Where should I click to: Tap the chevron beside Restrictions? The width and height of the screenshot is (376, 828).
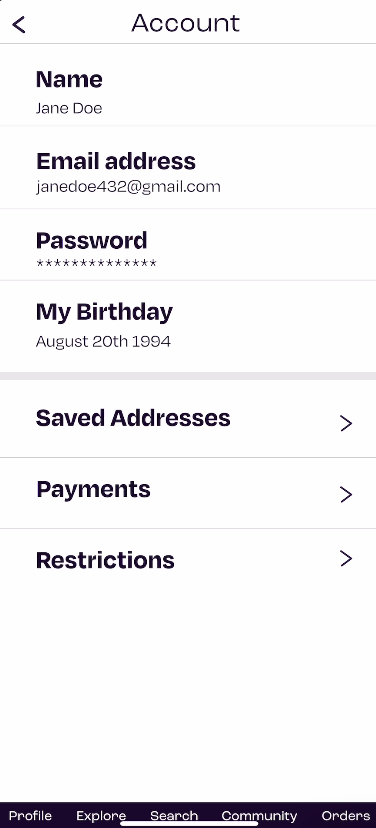tap(346, 558)
